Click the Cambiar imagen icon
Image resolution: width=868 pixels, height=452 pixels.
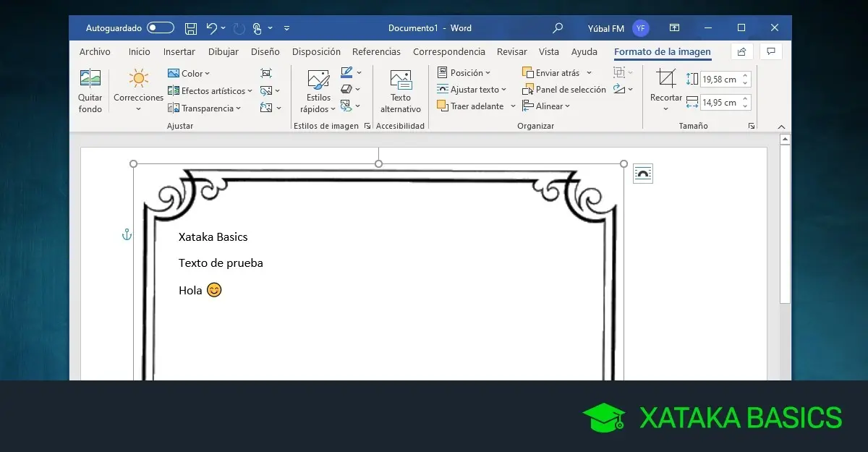click(x=266, y=90)
